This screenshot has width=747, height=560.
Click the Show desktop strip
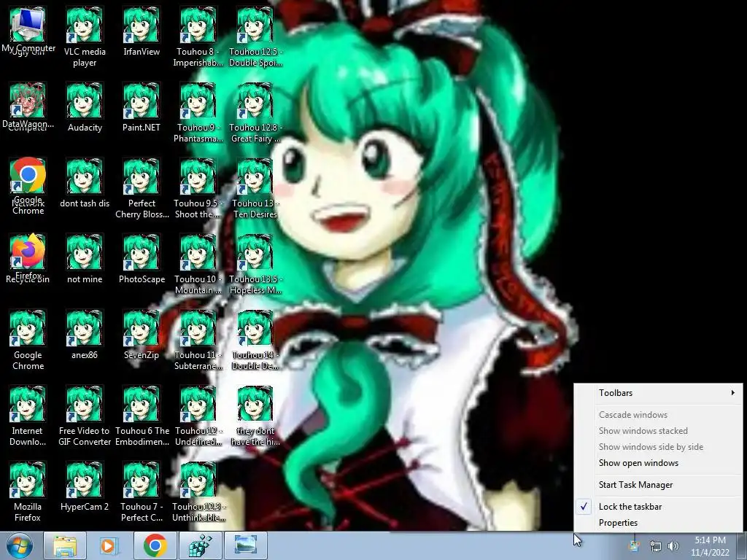point(742,545)
